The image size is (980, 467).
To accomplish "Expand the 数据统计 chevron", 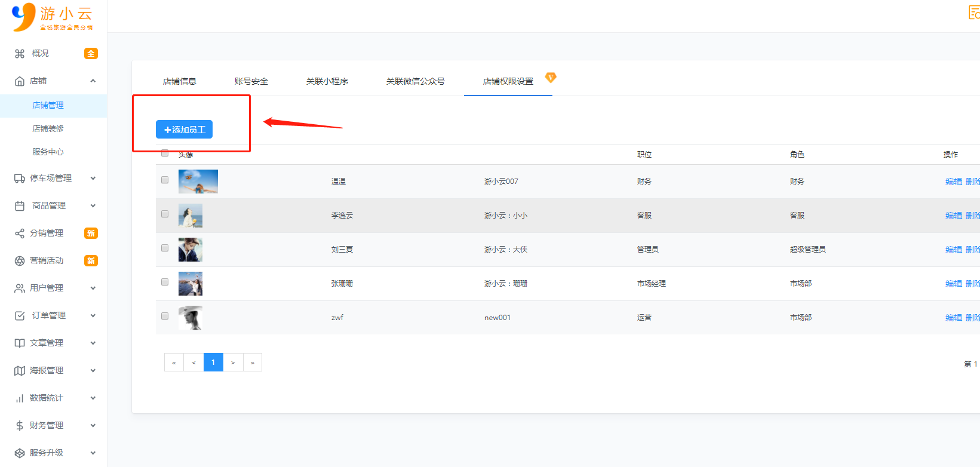I will click(x=93, y=398).
